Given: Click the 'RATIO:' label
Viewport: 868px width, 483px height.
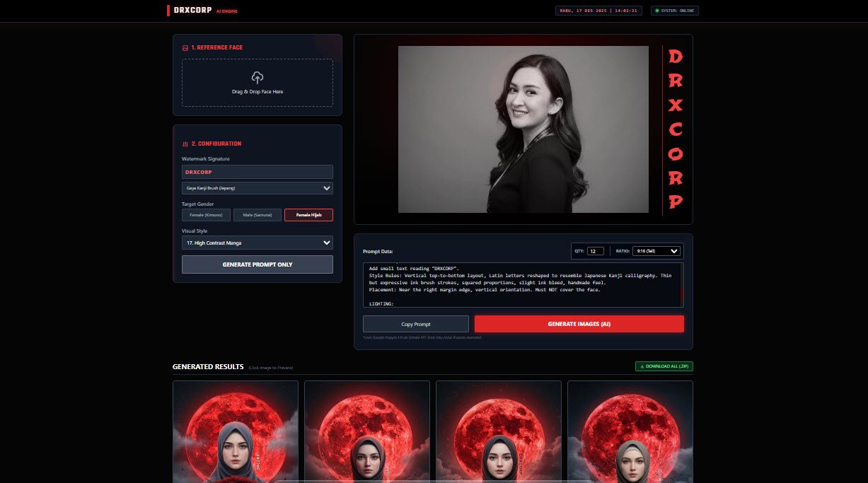Looking at the screenshot, I should 623,251.
